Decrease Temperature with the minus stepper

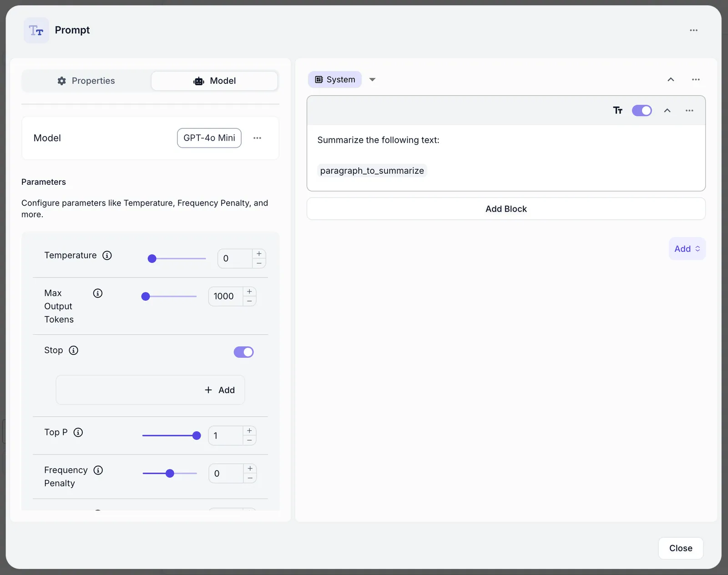(259, 263)
